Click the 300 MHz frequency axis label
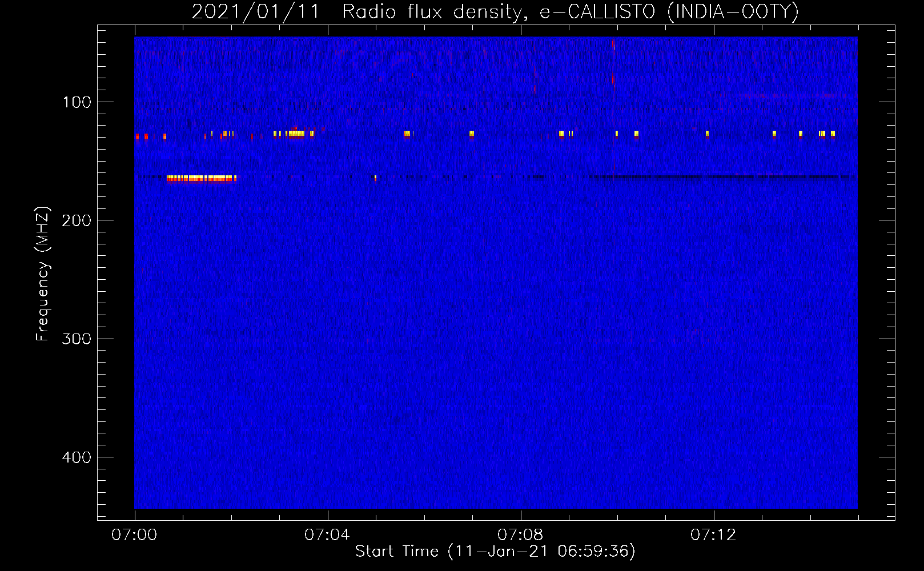The width and height of the screenshot is (924, 571). [77, 339]
